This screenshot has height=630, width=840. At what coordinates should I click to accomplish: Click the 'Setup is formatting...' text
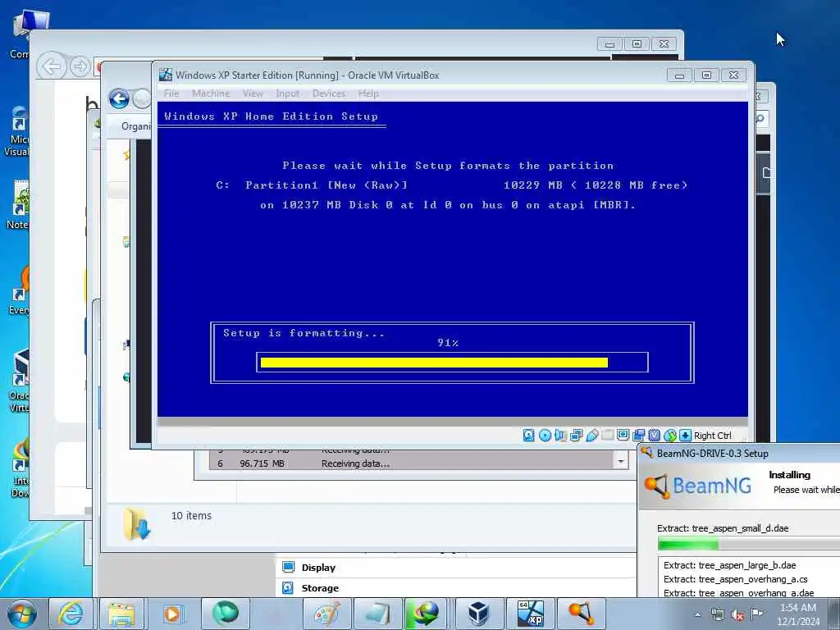coord(304,333)
